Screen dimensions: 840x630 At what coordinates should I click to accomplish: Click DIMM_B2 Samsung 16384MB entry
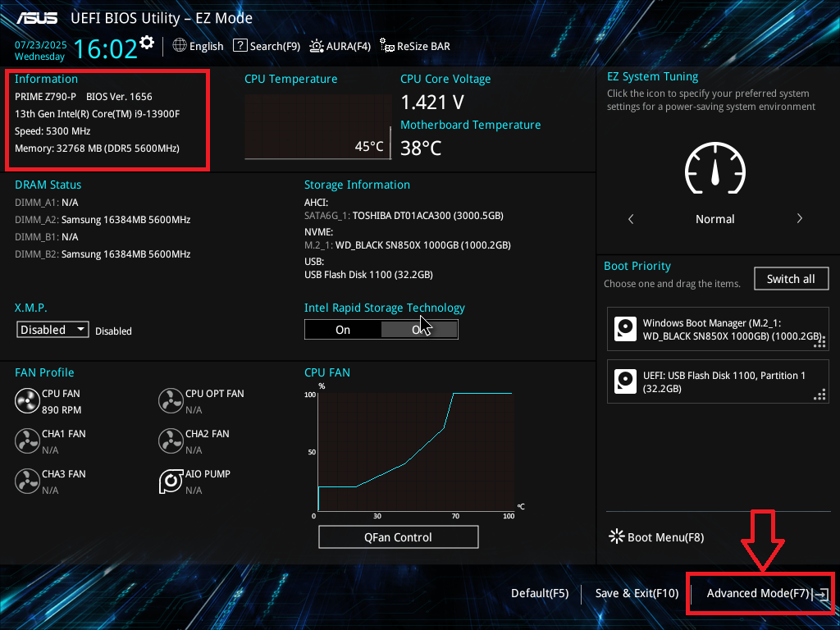tap(103, 254)
